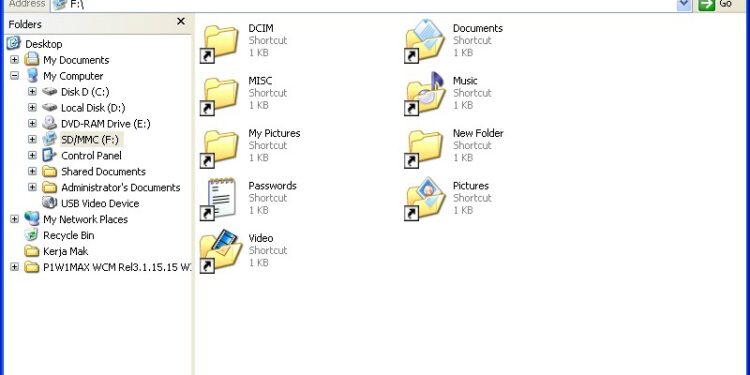Expand the Control Panel node

pos(32,155)
